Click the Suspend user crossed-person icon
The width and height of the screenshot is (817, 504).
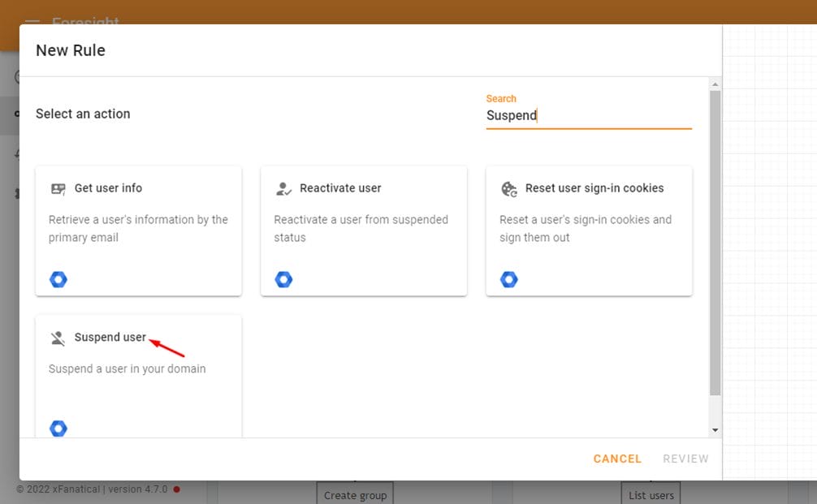point(58,338)
